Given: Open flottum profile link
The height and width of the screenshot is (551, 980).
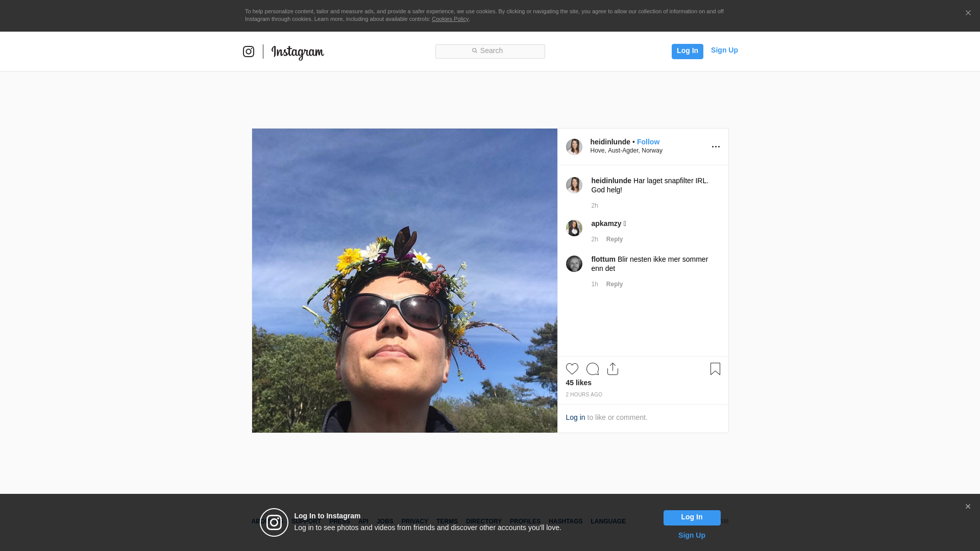Looking at the screenshot, I should point(603,259).
